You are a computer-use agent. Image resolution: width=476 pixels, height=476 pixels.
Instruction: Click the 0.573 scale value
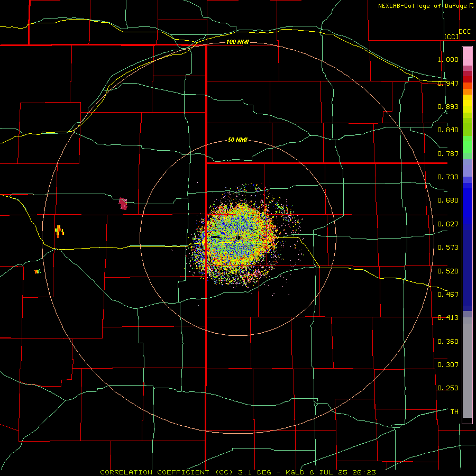point(448,248)
